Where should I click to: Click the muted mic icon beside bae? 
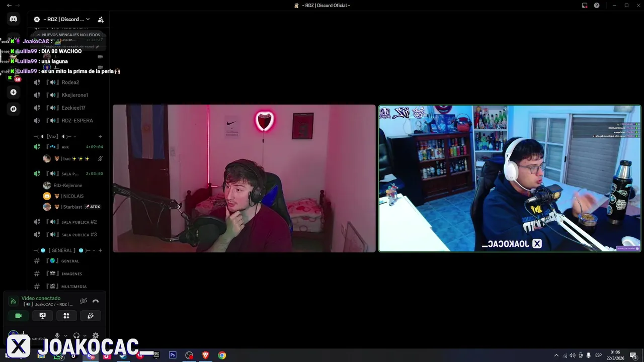click(x=100, y=158)
